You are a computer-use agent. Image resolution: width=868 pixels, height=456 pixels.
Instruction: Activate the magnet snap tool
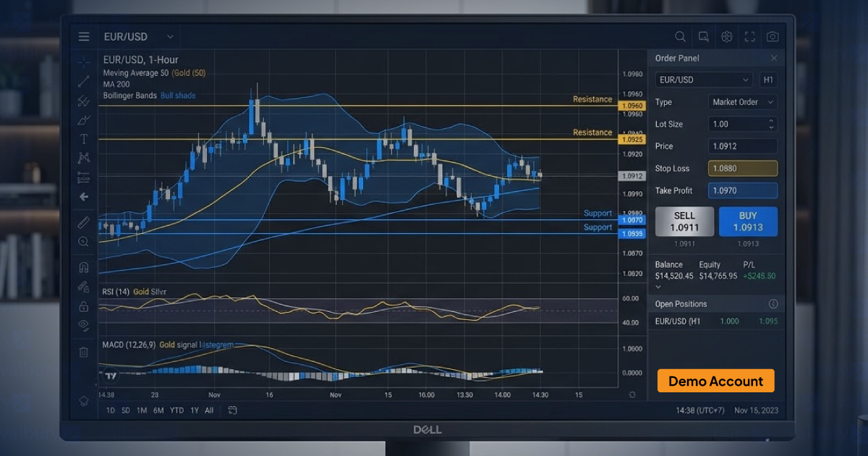(84, 267)
